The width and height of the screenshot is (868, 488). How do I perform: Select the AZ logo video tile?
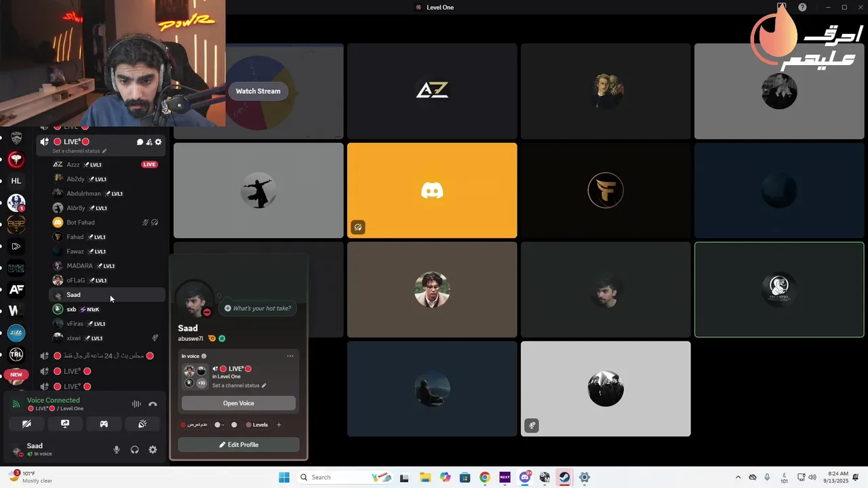pos(432,91)
